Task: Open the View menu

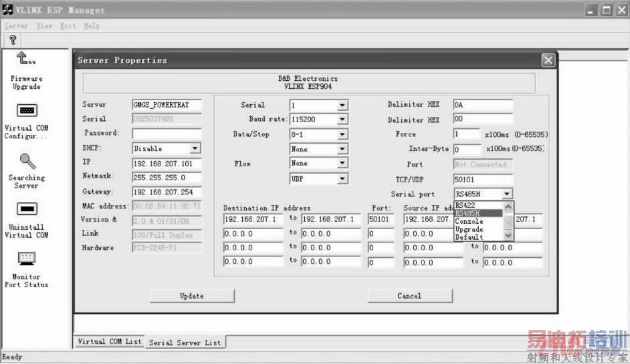Action: tap(44, 25)
